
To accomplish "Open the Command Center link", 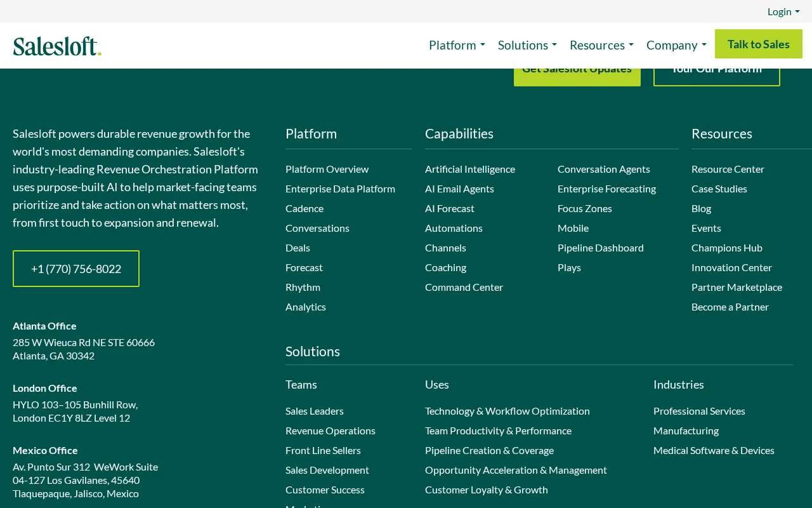I will click(464, 287).
